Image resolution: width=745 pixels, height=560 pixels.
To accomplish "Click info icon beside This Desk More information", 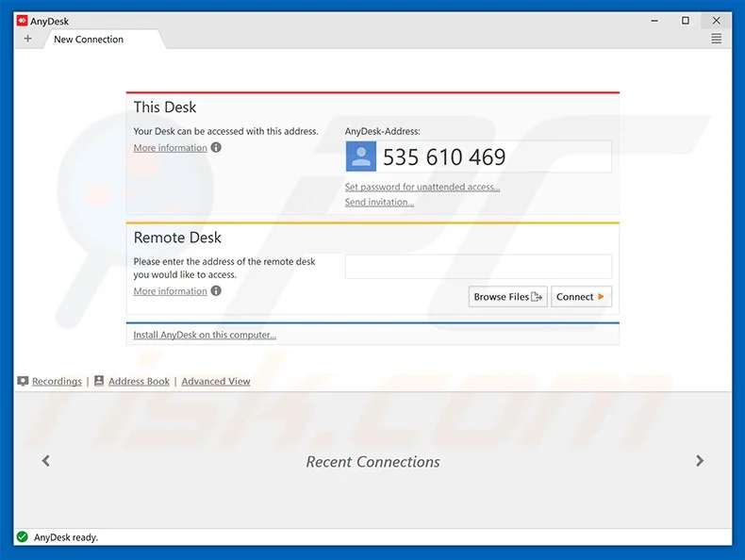I will [216, 148].
